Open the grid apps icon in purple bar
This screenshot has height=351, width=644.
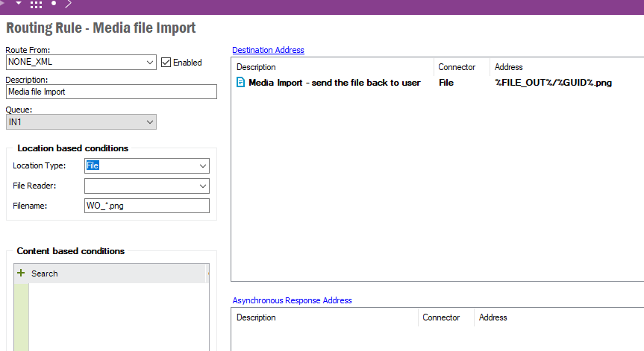36,4
